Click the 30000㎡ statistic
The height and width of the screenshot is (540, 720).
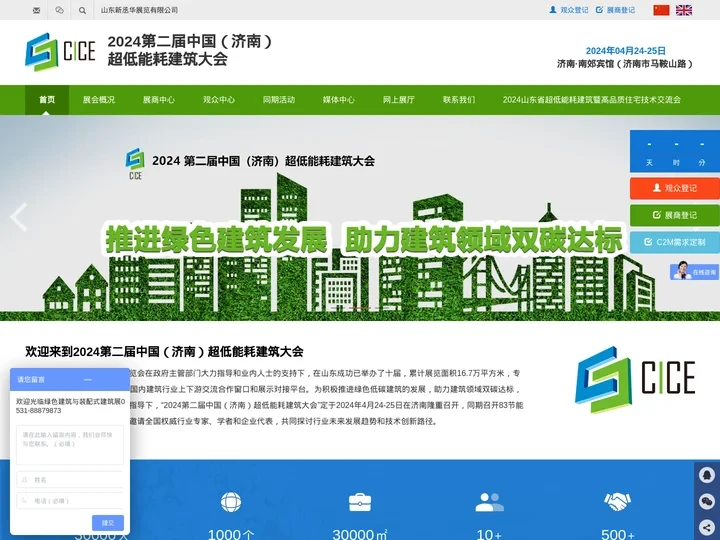[360, 534]
